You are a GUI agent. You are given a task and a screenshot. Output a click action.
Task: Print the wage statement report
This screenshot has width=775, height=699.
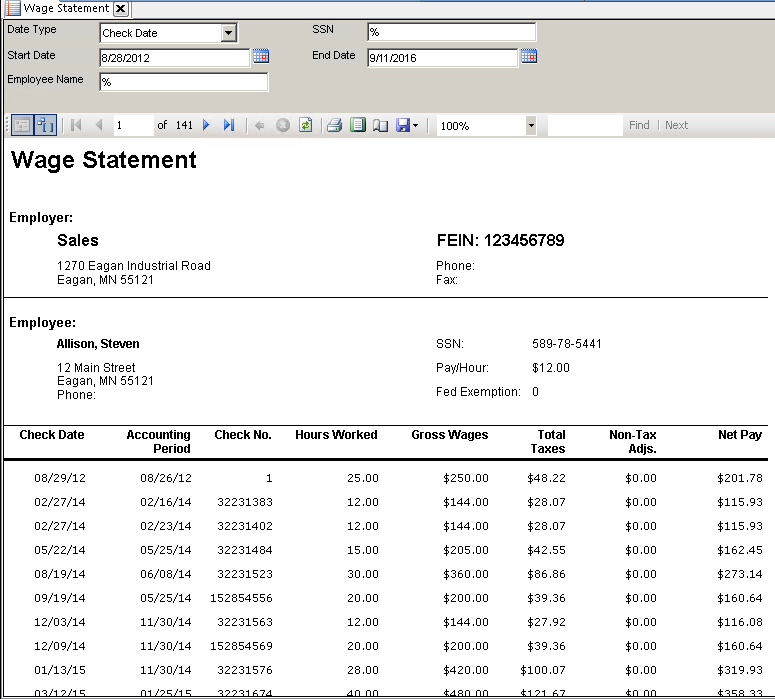click(x=335, y=125)
